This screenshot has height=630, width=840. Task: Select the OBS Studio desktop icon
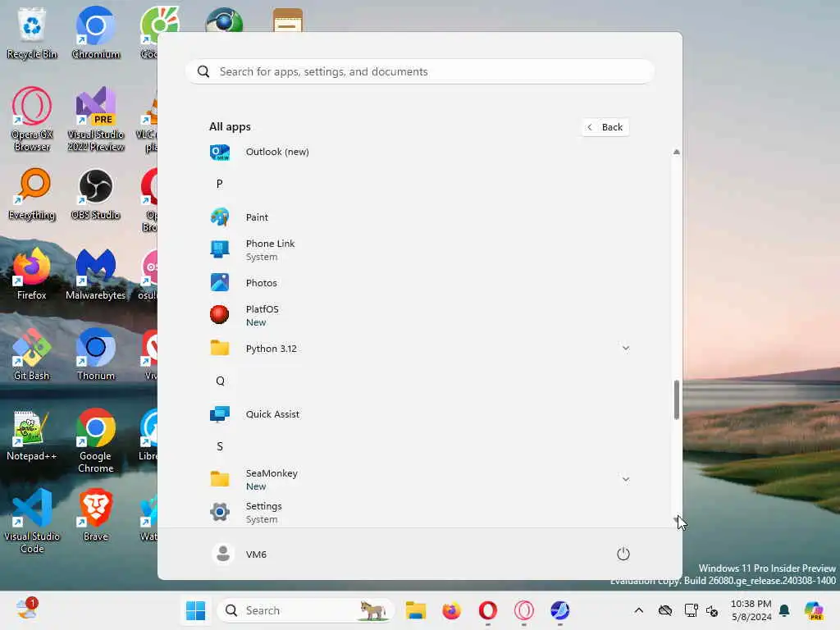click(x=96, y=194)
